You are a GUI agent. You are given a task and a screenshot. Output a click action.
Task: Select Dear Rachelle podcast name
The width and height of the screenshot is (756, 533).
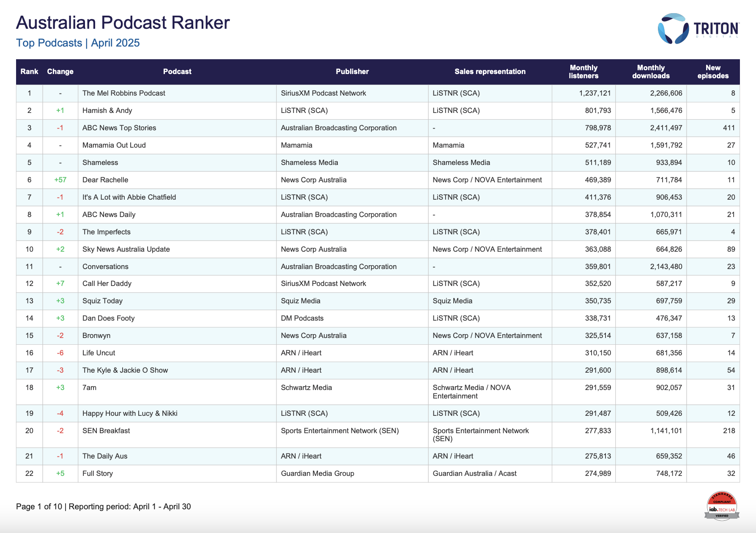105,180
